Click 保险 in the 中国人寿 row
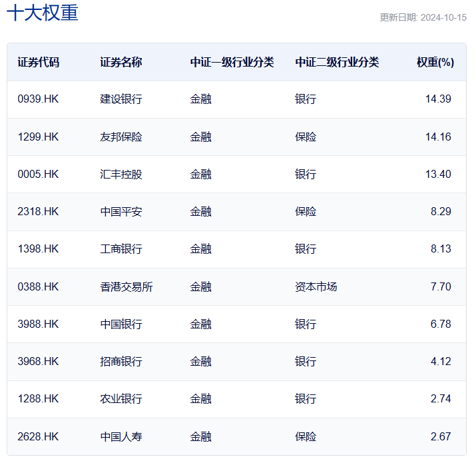Screen dimensions: 476x467 [x=306, y=437]
